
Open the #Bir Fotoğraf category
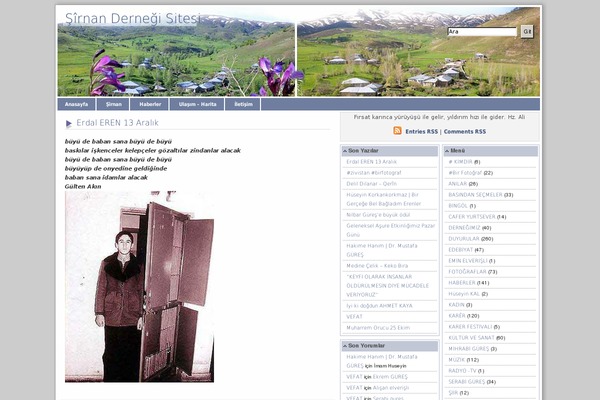[465, 173]
